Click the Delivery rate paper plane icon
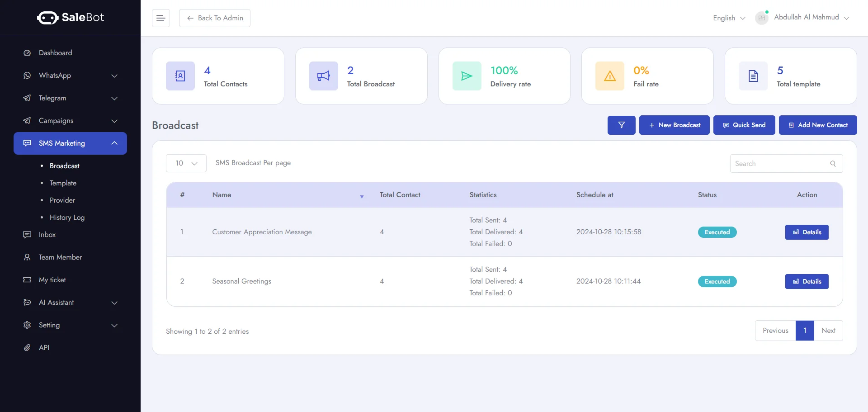Image resolution: width=868 pixels, height=412 pixels. 467,76
